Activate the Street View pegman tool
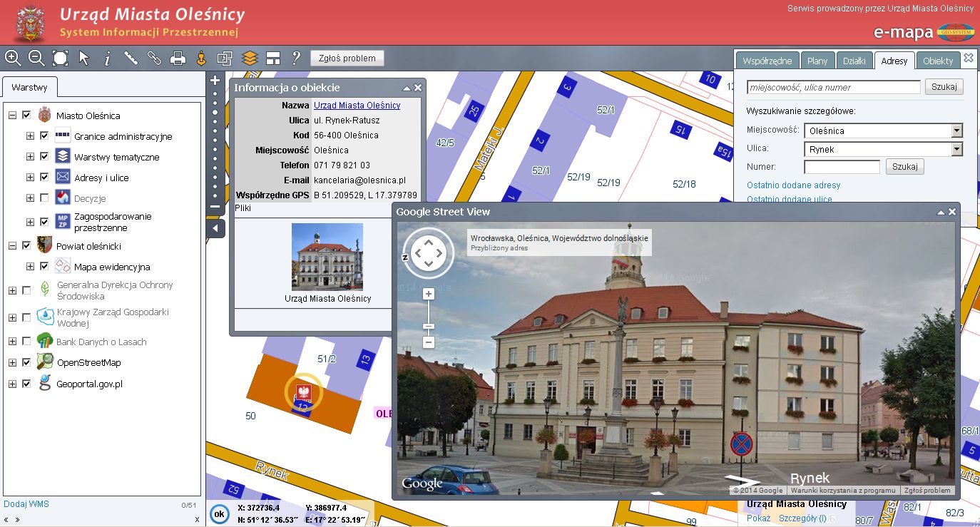The height and width of the screenshot is (527, 980). click(x=201, y=58)
